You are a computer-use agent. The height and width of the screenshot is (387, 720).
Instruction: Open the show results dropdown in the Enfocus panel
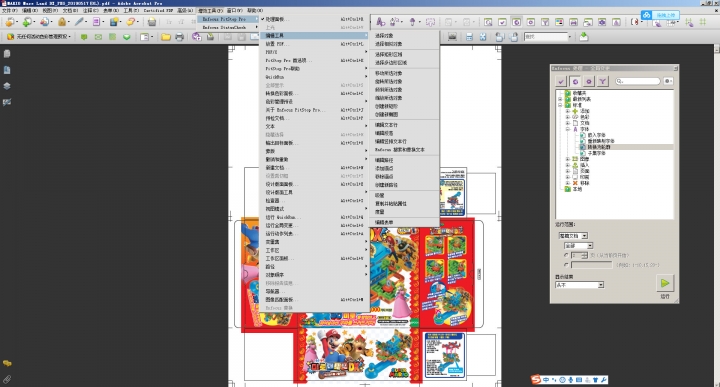(x=579, y=285)
